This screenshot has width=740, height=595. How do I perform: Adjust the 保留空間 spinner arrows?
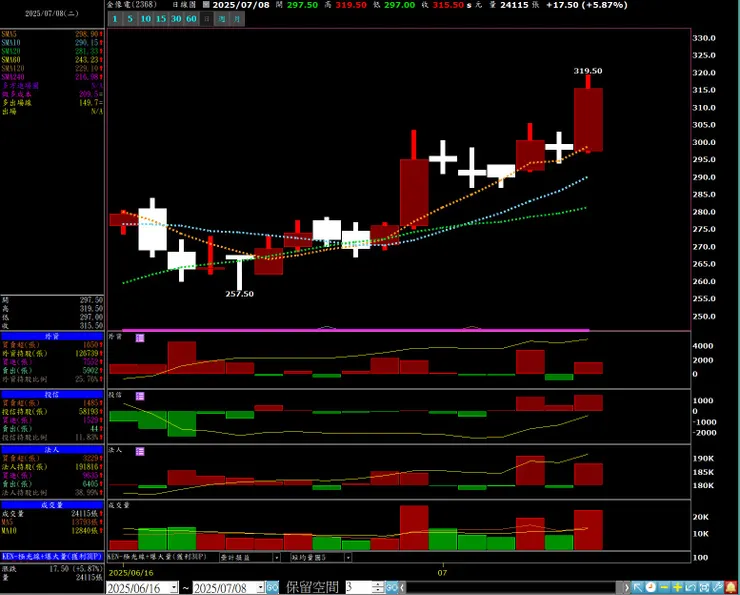tap(378, 588)
